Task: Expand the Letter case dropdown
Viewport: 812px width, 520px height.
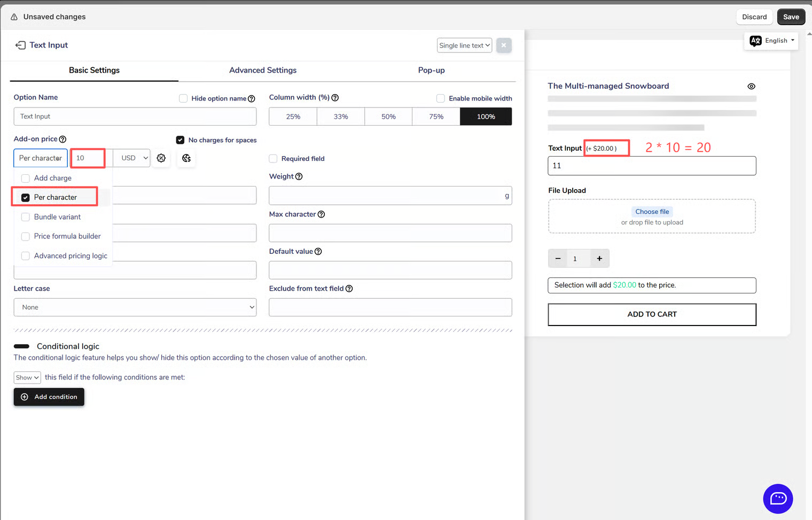Action: (x=135, y=307)
